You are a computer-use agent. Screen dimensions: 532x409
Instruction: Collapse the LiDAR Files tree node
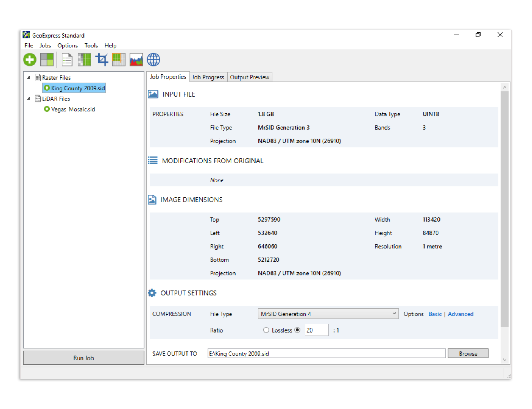tap(29, 99)
